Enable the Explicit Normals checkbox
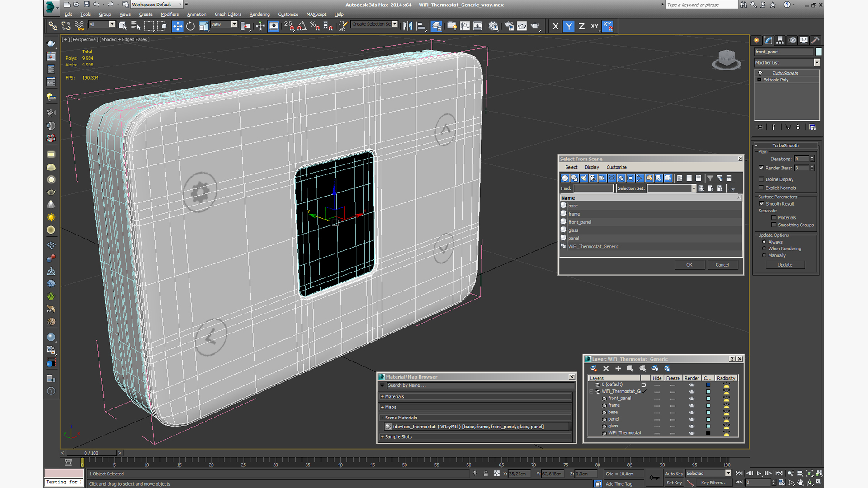 761,188
